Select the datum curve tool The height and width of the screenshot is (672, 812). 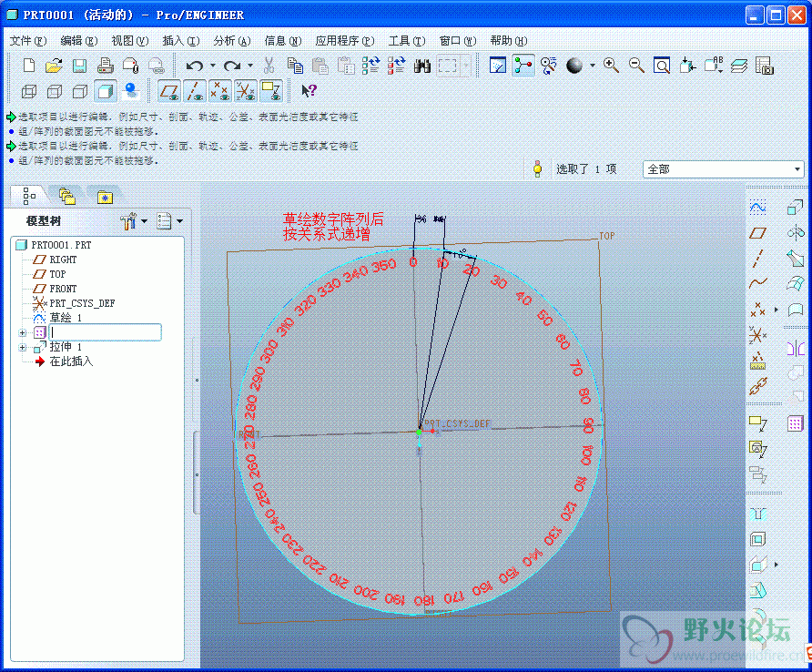coord(757,283)
